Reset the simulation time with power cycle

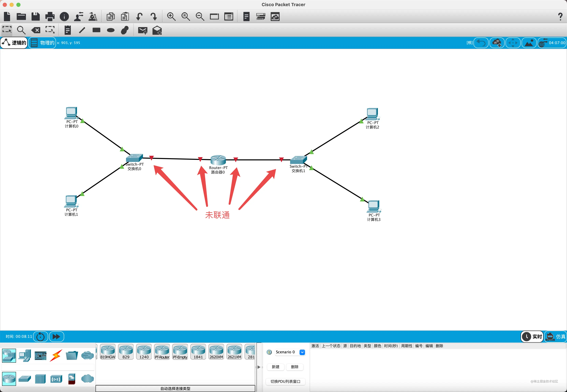[x=40, y=336]
